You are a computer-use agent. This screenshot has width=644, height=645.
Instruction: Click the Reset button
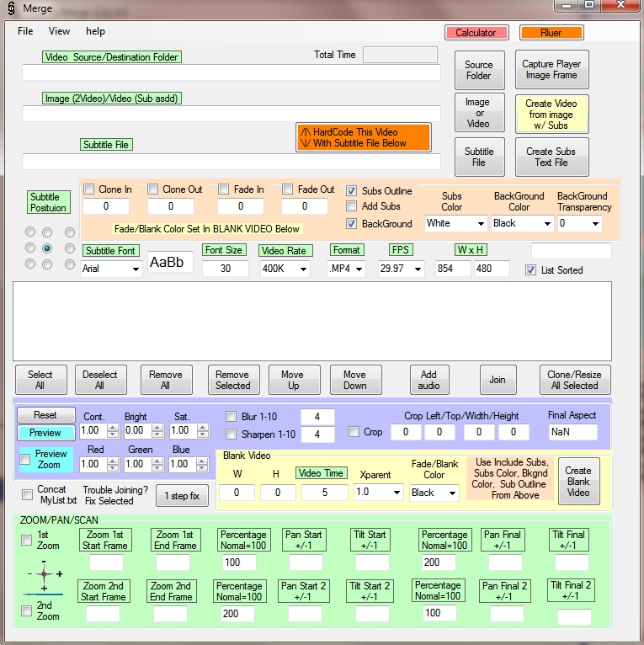point(45,415)
